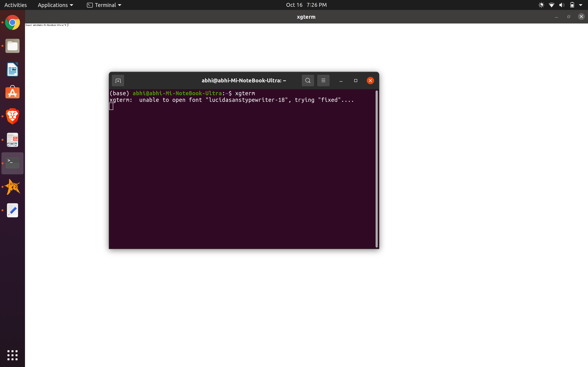Open Brave browser from the dock

[x=12, y=116]
